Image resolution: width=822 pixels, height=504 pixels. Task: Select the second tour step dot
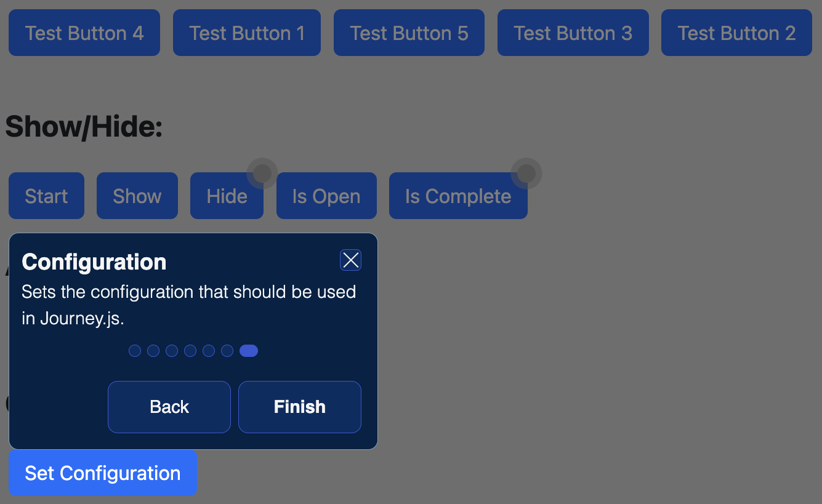pyautogui.click(x=153, y=351)
